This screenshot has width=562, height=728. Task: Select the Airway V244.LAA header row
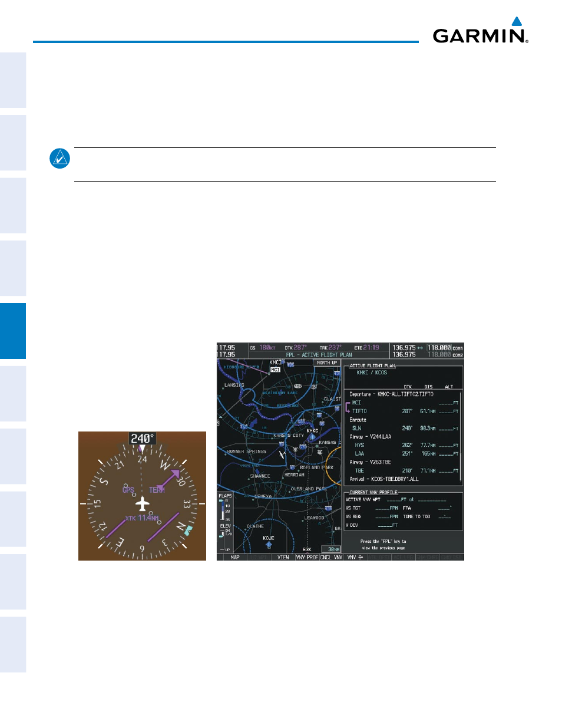click(x=371, y=437)
